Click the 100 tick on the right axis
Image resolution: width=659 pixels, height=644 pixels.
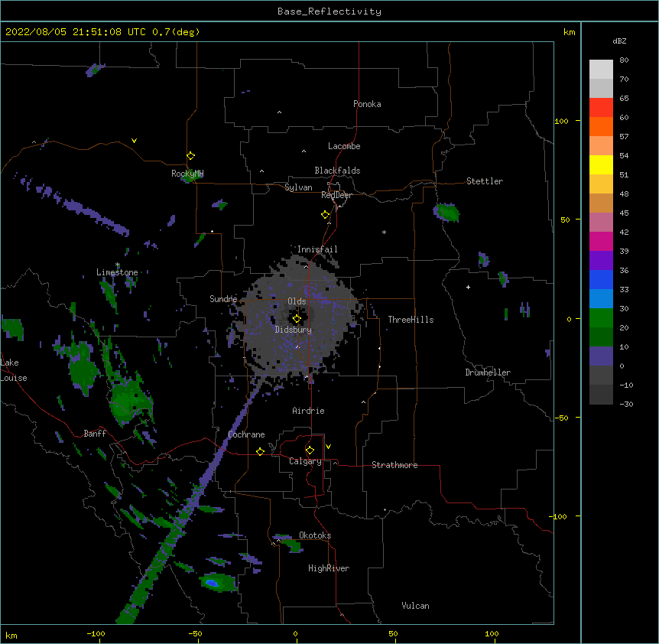coord(561,121)
